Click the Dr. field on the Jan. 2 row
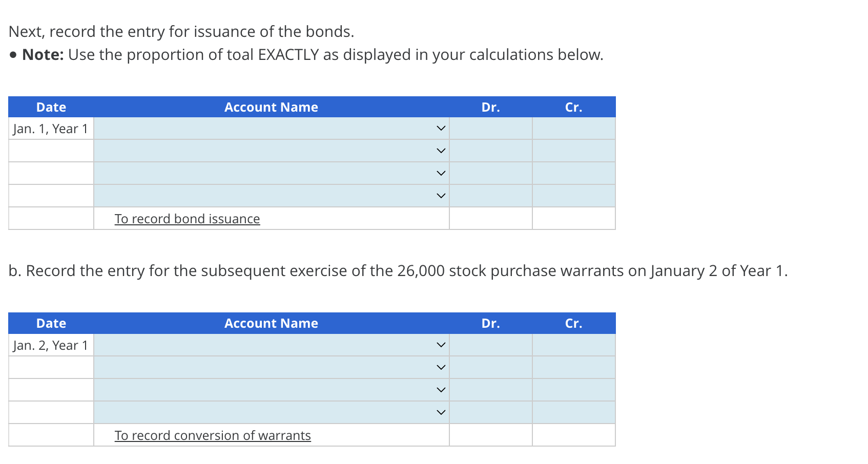Image resolution: width=868 pixels, height=464 pixels. pos(490,345)
